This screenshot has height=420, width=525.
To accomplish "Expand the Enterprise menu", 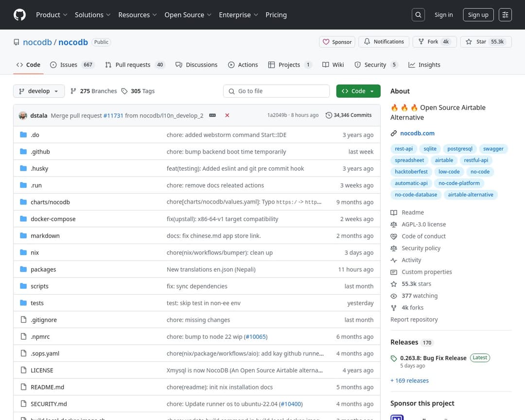I will [x=238, y=15].
